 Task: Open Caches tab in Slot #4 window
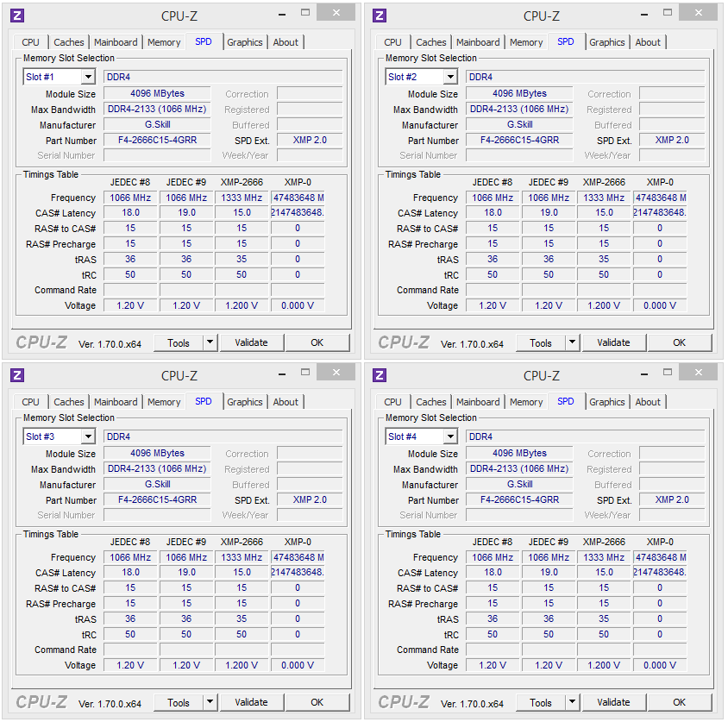(x=431, y=402)
